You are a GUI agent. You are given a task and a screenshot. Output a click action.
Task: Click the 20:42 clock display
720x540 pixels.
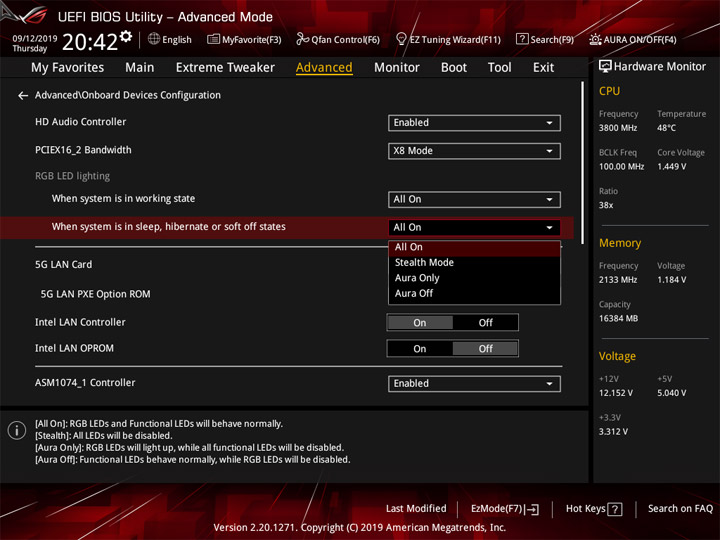pyautogui.click(x=90, y=42)
